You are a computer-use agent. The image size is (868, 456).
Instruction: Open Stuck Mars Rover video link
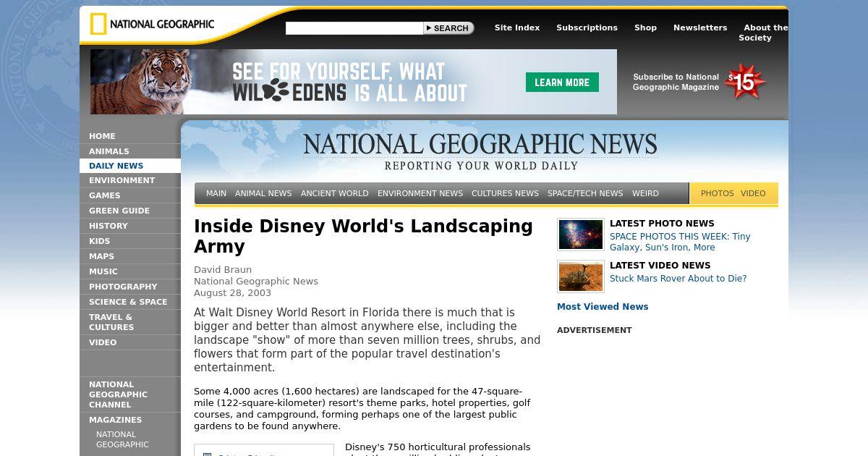(x=678, y=279)
